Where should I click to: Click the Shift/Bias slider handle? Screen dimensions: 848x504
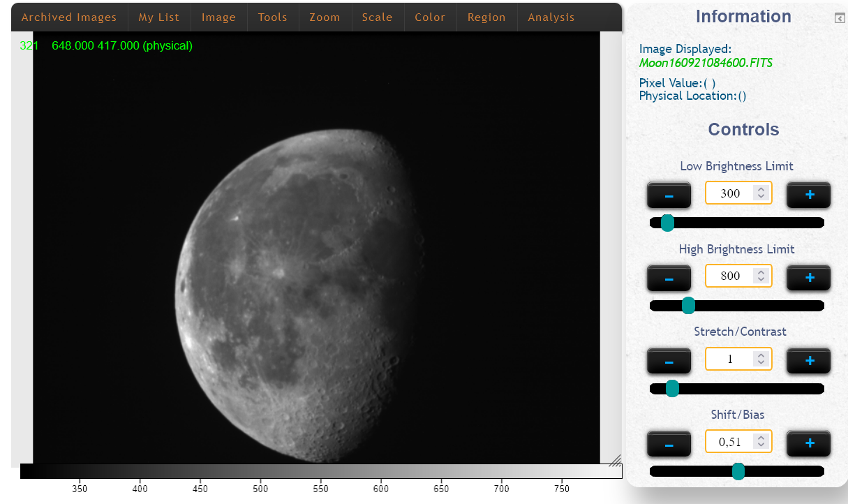738,472
